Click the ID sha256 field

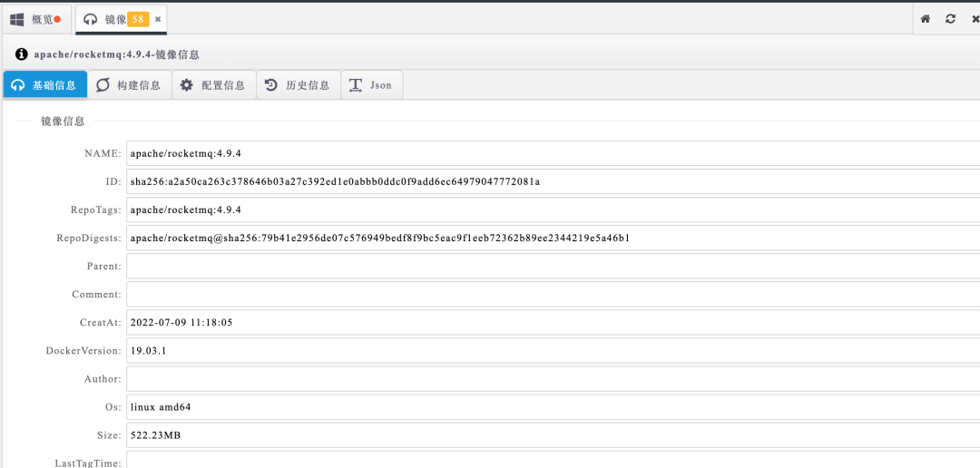pyautogui.click(x=554, y=181)
